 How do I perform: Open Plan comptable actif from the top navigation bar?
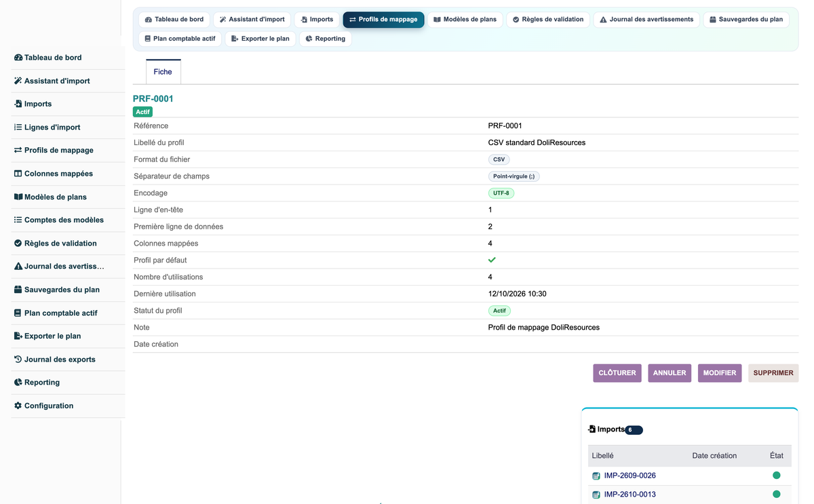coord(180,39)
